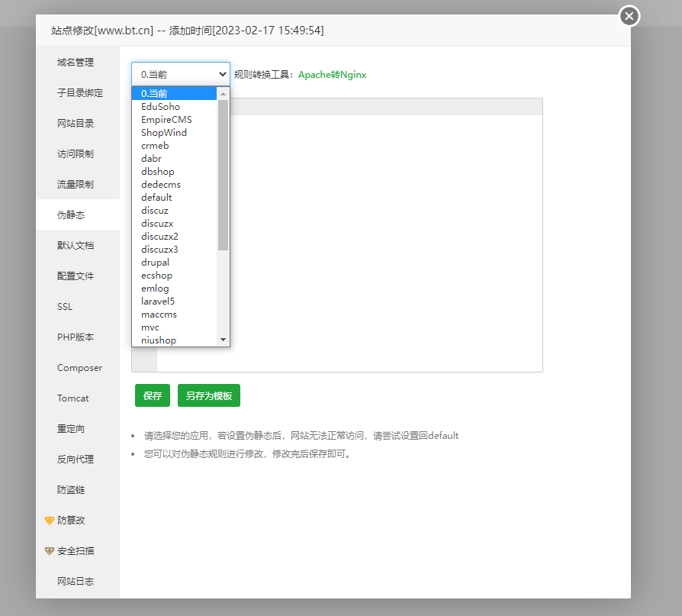Collapse the 0.当前 template dropdown

tap(180, 74)
